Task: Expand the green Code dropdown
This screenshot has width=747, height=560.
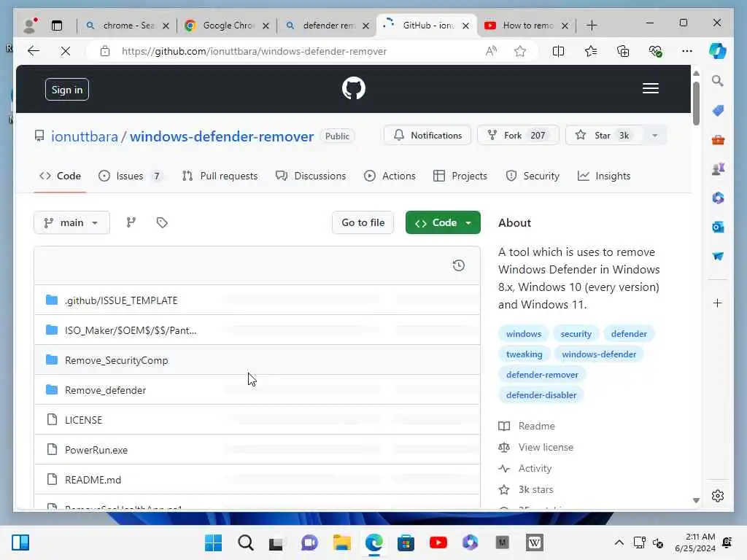Action: (x=469, y=223)
